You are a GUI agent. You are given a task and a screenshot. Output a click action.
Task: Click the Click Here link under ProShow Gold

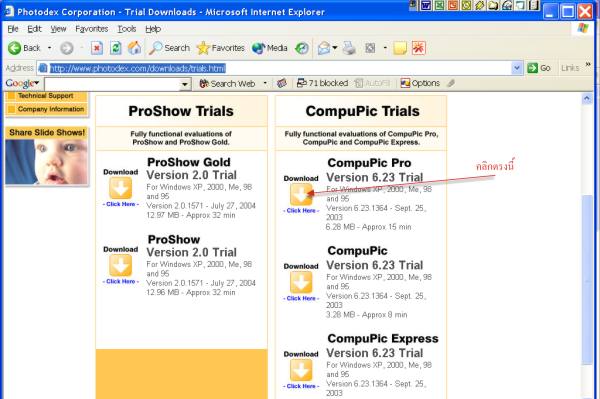pos(121,204)
